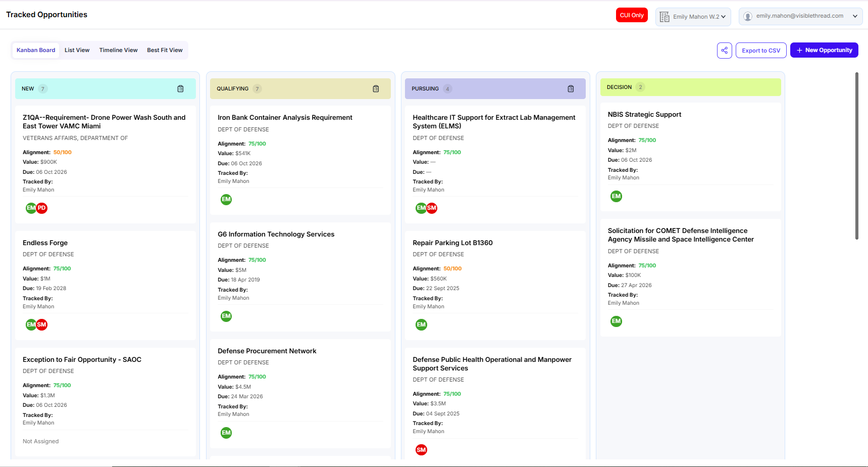Click EM avatar on G6 Information Technology card

point(226,316)
